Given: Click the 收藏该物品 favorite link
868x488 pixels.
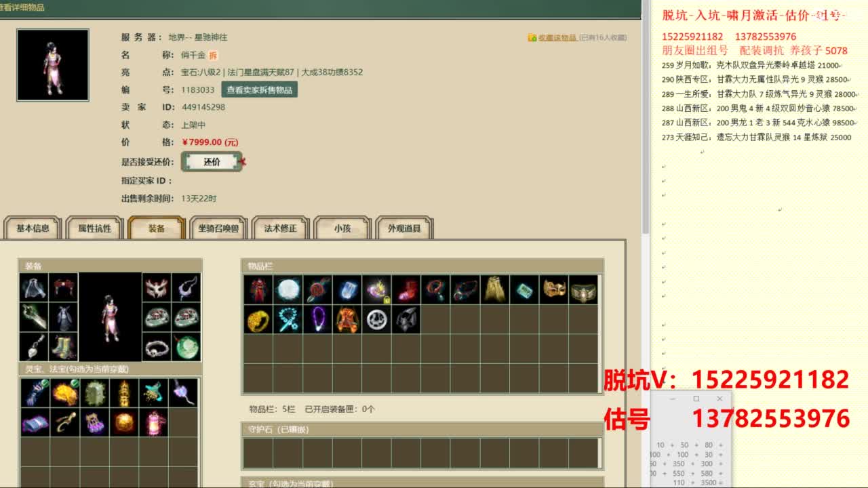Looking at the screenshot, I should 557,38.
